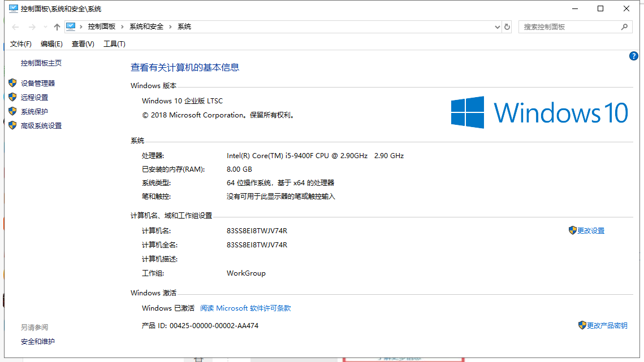Image resolution: width=644 pixels, height=362 pixels.
Task: Click the refresh icon beside the address bar
Action: click(x=506, y=27)
